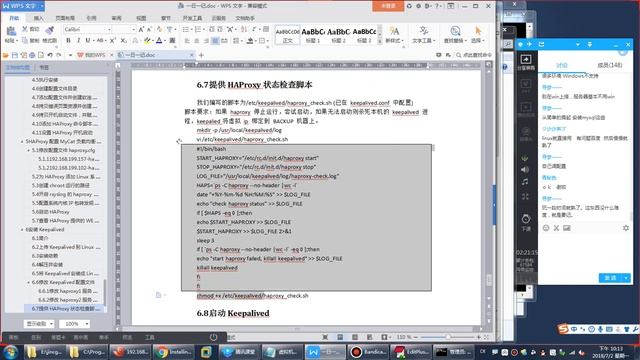The height and width of the screenshot is (360, 640).
Task: Collapse the '6安装 Keepalived' tree node
Action: click(22, 230)
